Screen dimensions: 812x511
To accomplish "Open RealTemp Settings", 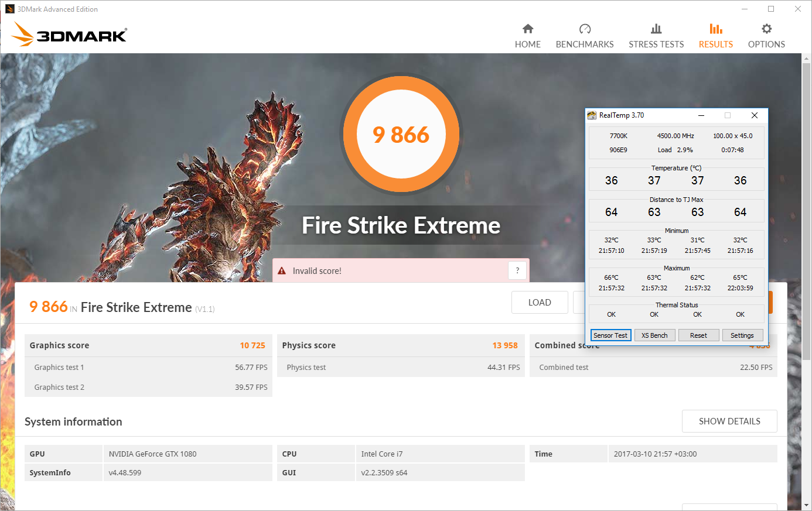I will click(x=742, y=335).
